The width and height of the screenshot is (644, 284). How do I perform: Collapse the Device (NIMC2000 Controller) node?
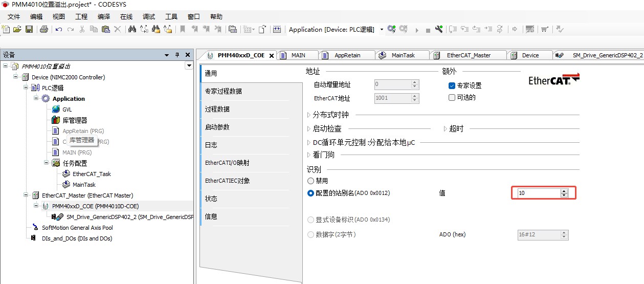(16, 77)
